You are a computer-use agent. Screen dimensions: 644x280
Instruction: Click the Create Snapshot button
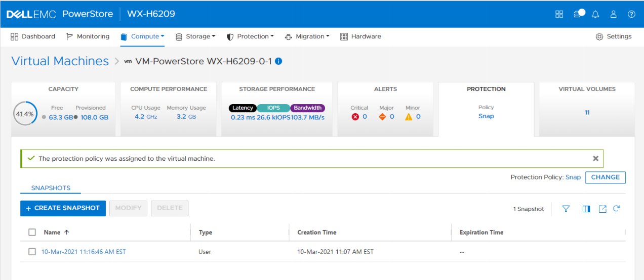tap(63, 208)
